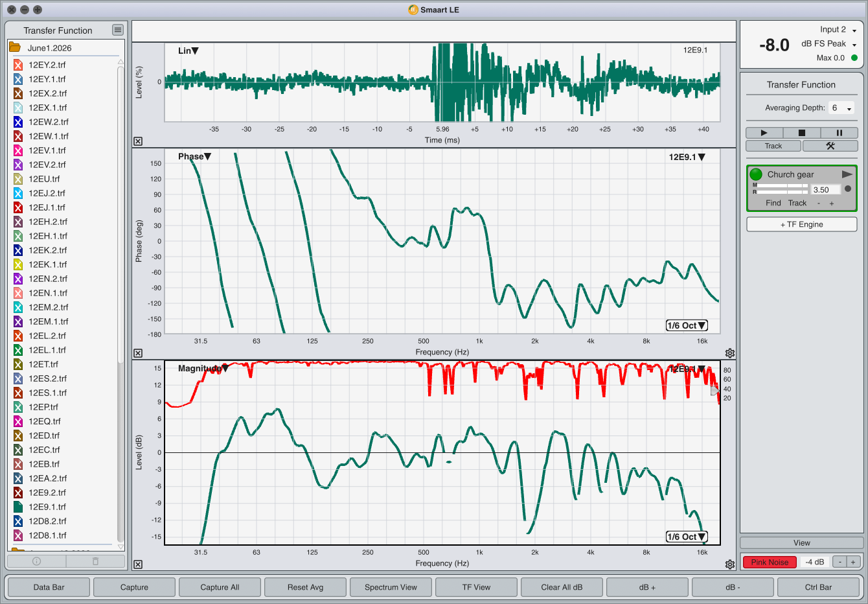
Task: Expand the Input 2 selector
Action: [854, 30]
